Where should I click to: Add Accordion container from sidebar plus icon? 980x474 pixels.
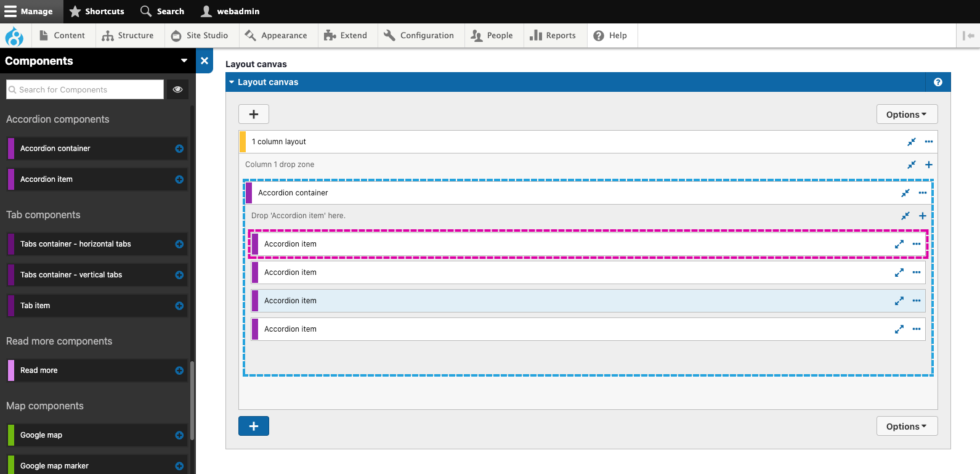point(179,149)
